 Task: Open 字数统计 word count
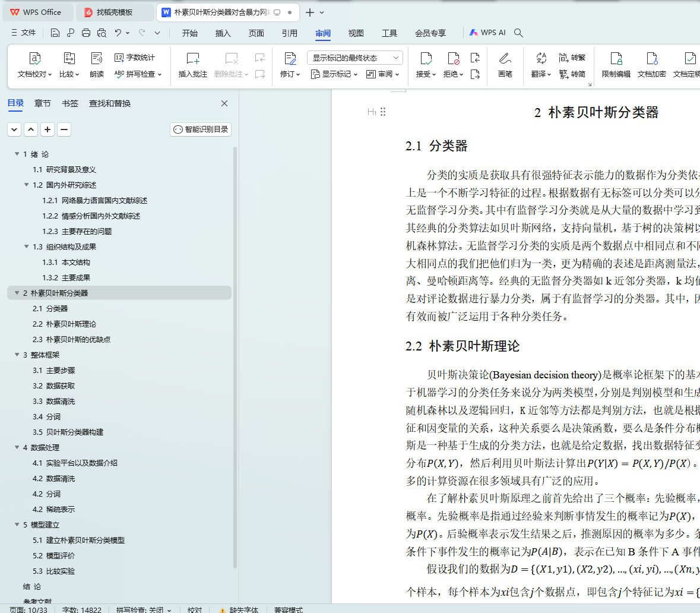135,58
